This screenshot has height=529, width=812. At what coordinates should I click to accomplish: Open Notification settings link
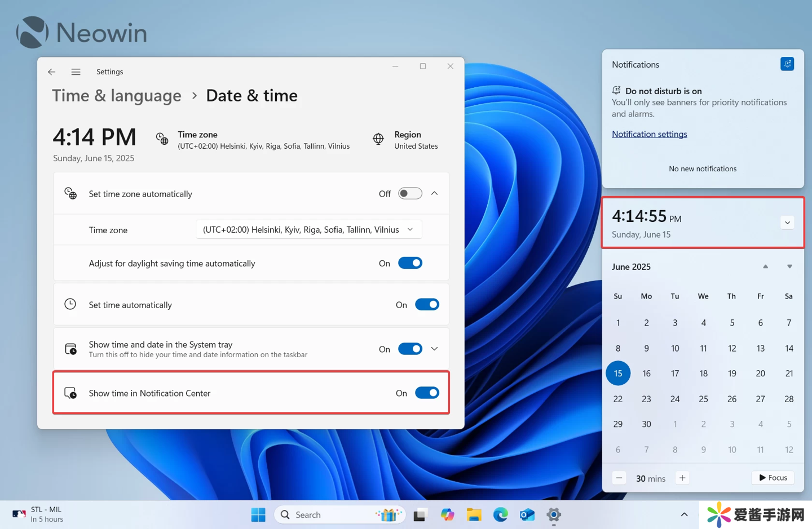pyautogui.click(x=649, y=134)
